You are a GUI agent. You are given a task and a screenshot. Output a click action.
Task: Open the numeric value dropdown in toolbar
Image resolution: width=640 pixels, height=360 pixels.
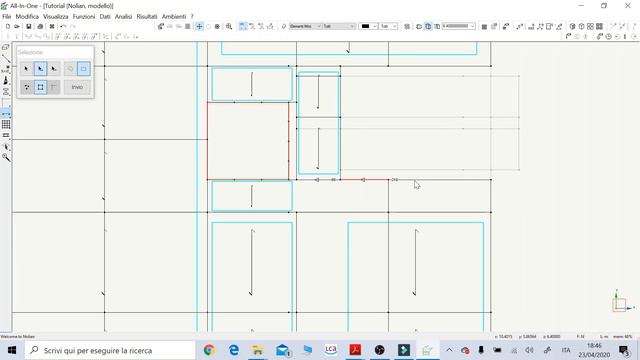coord(459,26)
